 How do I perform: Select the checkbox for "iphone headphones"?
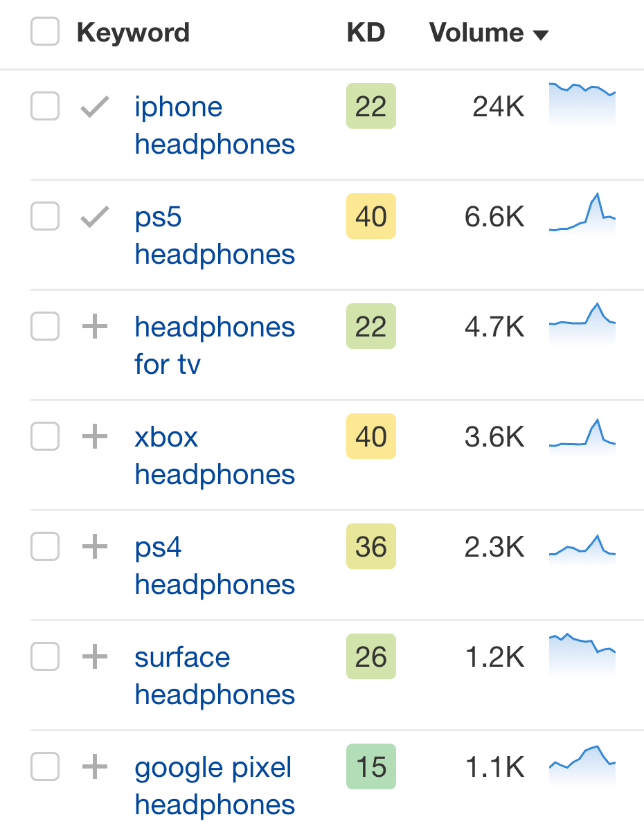point(44,107)
